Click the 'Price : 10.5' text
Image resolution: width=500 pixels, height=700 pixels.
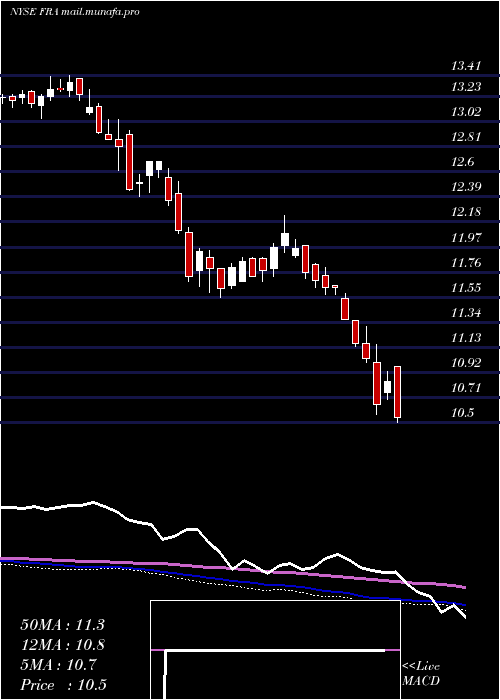63,685
